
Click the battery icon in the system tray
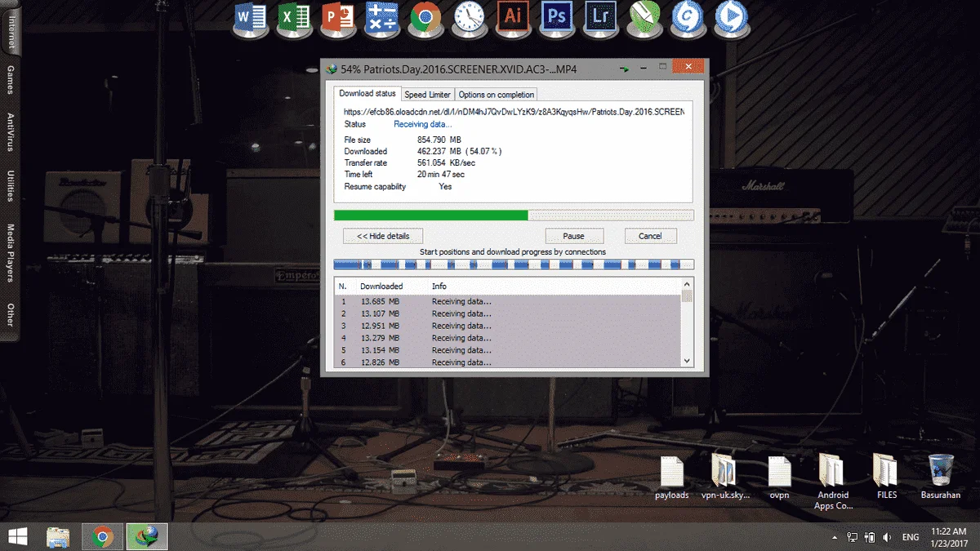pyautogui.click(x=870, y=537)
